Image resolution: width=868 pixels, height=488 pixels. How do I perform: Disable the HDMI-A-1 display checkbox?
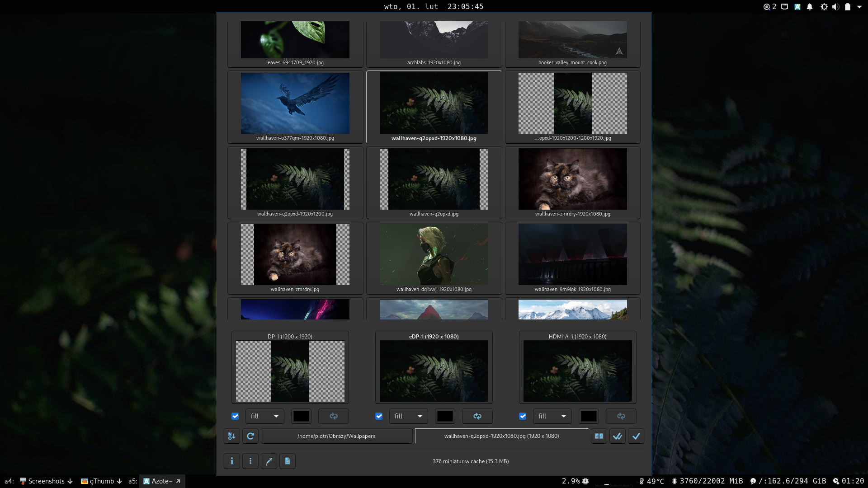pyautogui.click(x=523, y=416)
